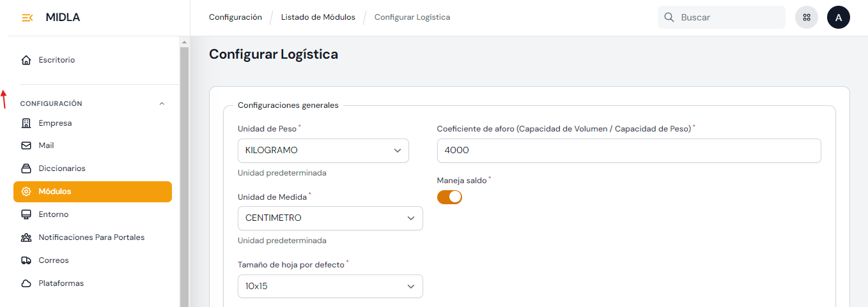The width and height of the screenshot is (868, 307).
Task: Open the apps grid icon in header
Action: click(x=807, y=18)
